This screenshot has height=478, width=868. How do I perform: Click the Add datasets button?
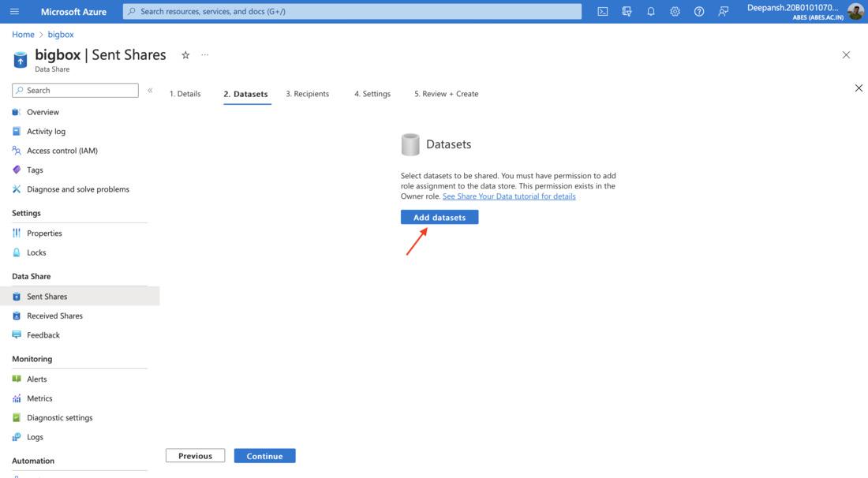coord(440,217)
